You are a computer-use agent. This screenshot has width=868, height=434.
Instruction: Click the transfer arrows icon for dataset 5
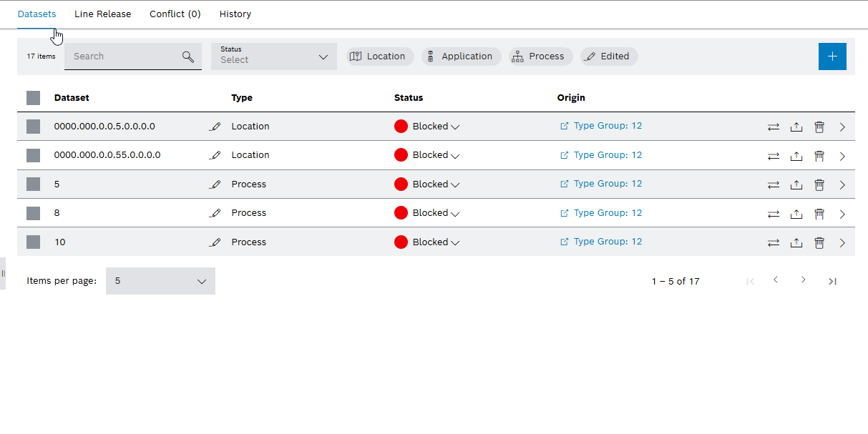click(773, 184)
